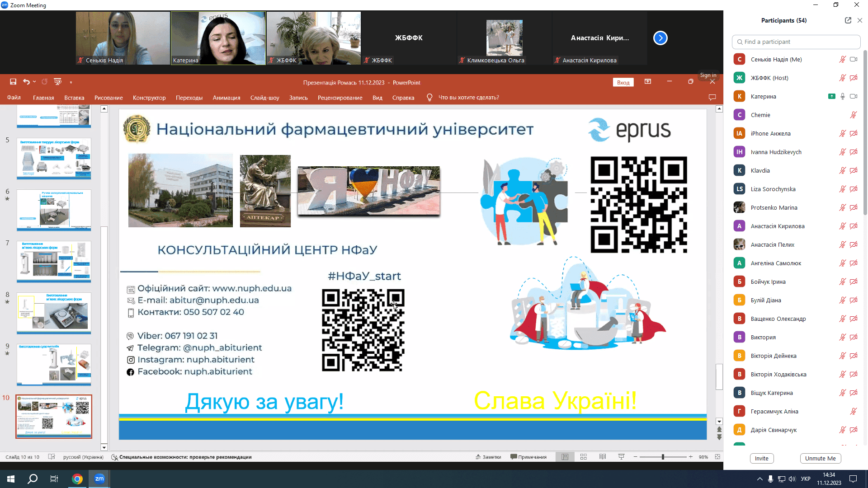Toggle mute for Сеньків Надія (Me)
This screenshot has height=488, width=868.
(842, 59)
